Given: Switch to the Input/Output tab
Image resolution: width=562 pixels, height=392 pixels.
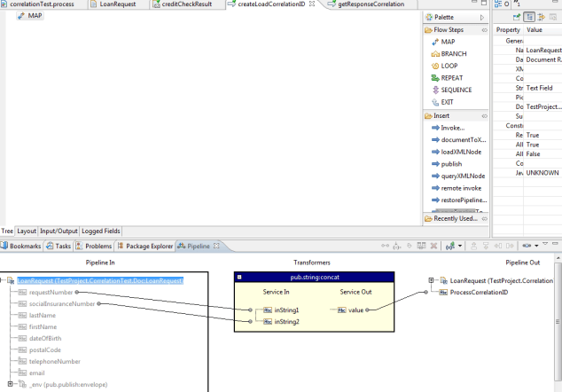Looking at the screenshot, I should (59, 231).
